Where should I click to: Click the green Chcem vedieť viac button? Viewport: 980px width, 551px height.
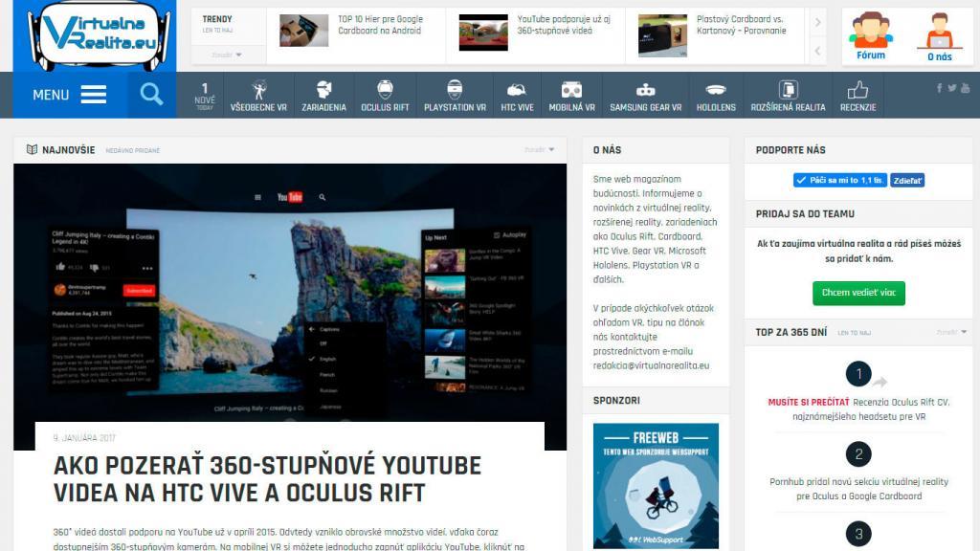[858, 293]
